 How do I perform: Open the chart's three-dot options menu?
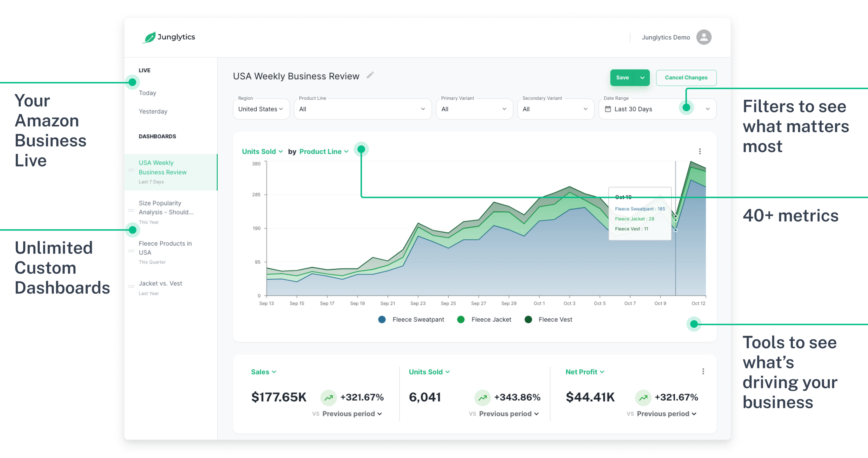[x=699, y=151]
